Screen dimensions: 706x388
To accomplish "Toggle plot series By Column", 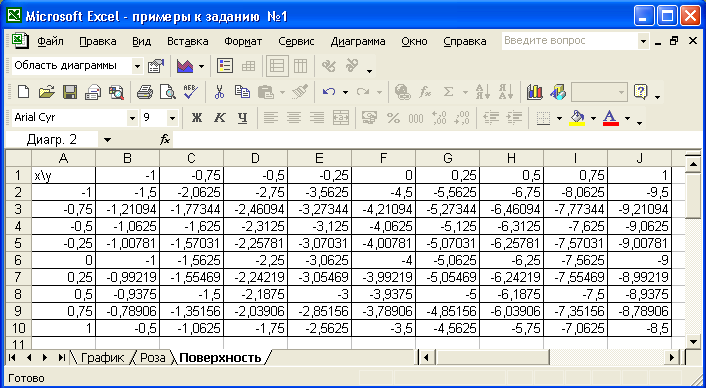I will click(x=300, y=66).
